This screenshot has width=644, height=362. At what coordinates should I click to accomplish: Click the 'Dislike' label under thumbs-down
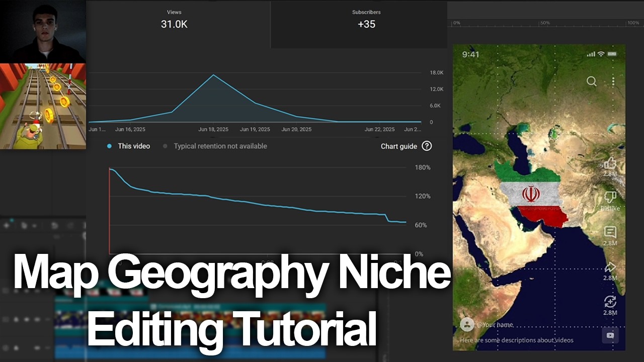click(610, 208)
